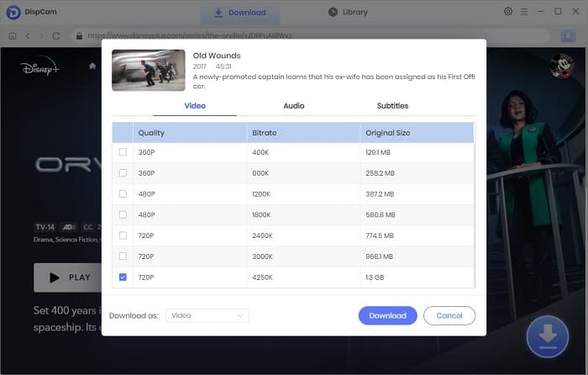Check the 480P 1800K quality checkbox
Image resolution: width=588 pixels, height=375 pixels.
[x=123, y=214]
